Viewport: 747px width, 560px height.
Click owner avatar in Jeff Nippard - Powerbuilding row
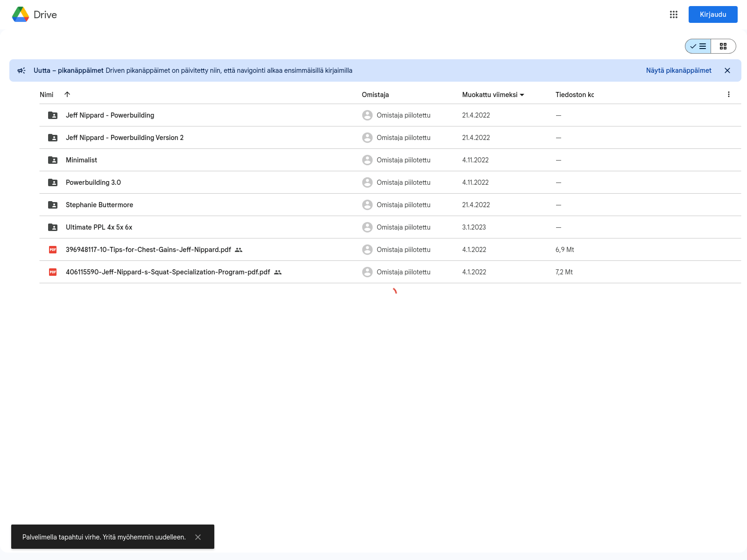367,115
